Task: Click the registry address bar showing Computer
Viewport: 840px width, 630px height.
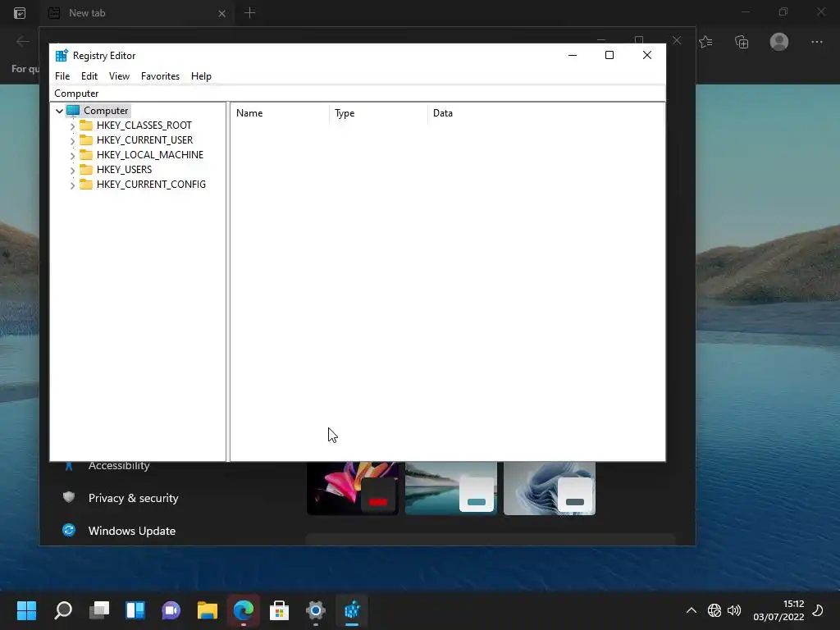Action: (x=358, y=94)
